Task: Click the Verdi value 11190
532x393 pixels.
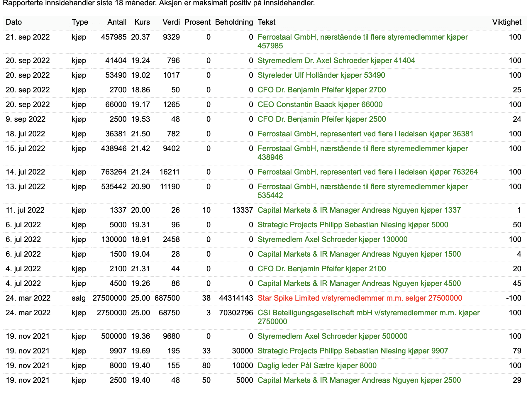Action: coord(170,187)
